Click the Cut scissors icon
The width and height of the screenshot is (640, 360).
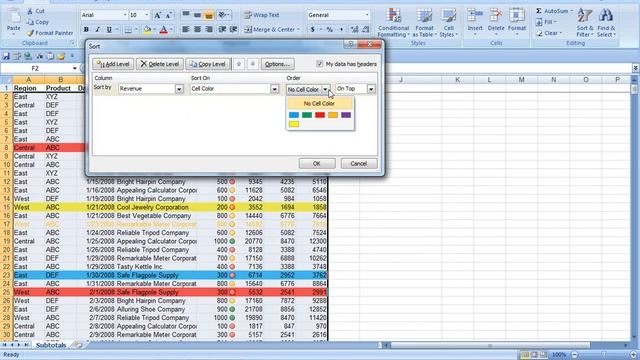point(30,11)
